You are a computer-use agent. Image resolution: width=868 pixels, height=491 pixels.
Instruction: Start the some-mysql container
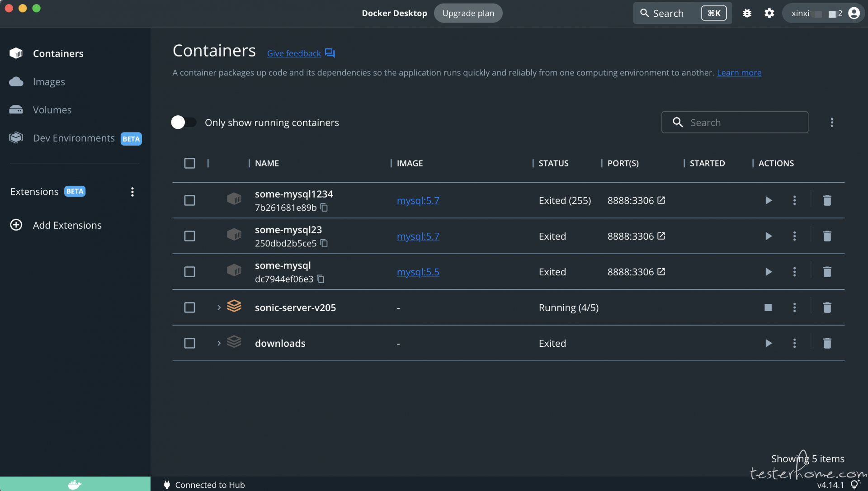(x=769, y=272)
